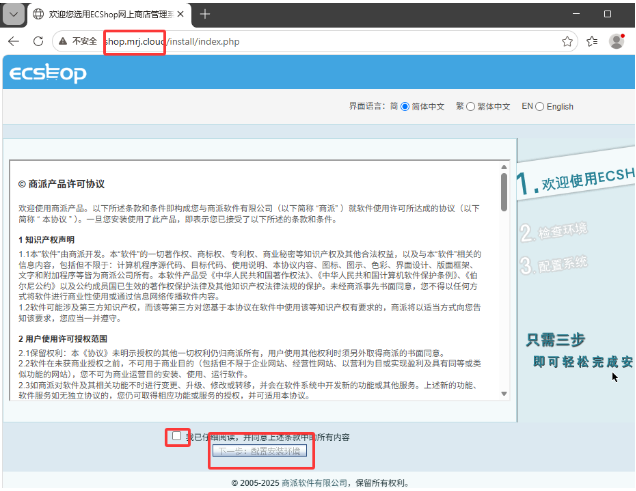Screen dimensions: 636x491
Task: Click the 2 用户使用许可授权范围 heading
Action: [63, 339]
